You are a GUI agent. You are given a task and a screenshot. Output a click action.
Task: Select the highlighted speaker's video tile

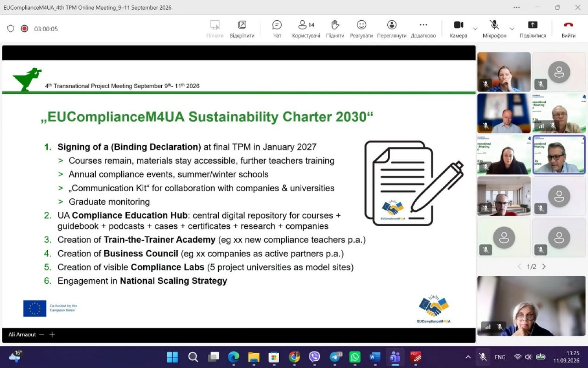[x=559, y=155]
